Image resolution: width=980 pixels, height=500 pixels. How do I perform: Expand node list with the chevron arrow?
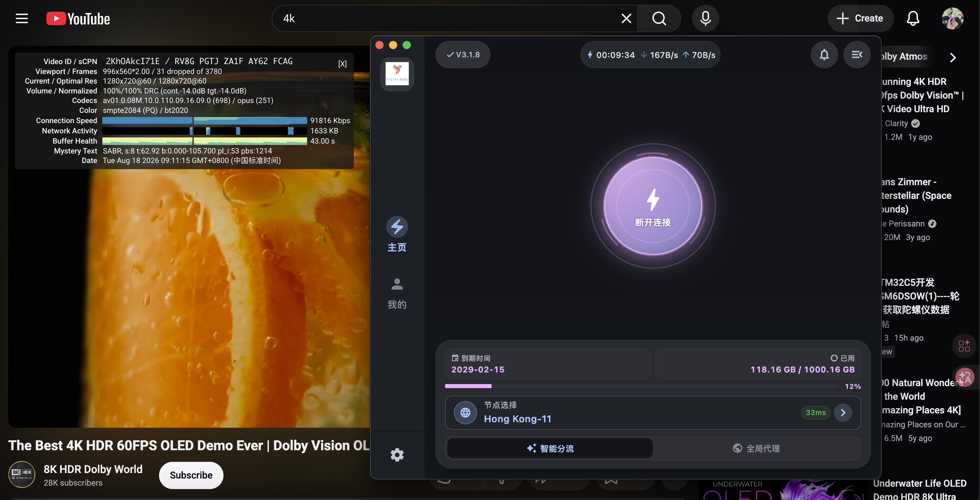pyautogui.click(x=843, y=413)
